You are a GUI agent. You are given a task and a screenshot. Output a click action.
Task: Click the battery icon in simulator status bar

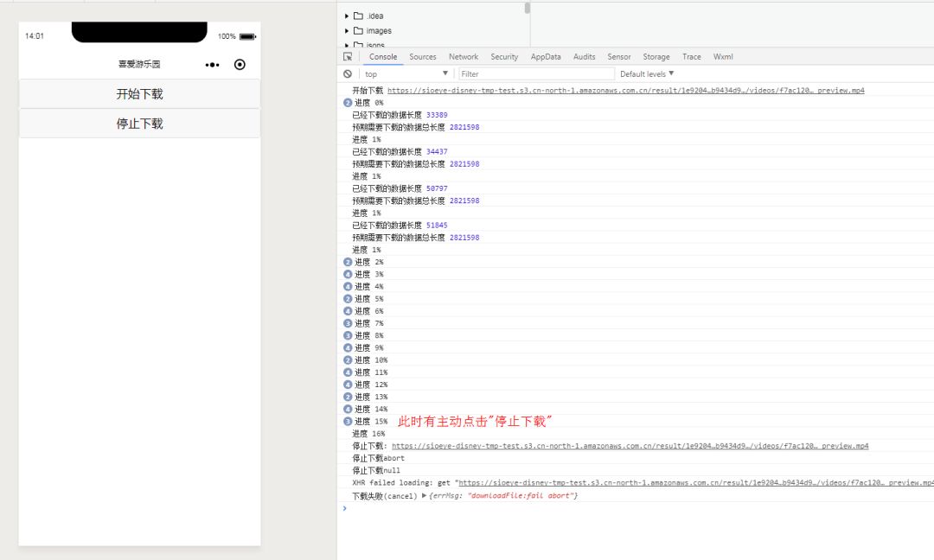pos(248,36)
